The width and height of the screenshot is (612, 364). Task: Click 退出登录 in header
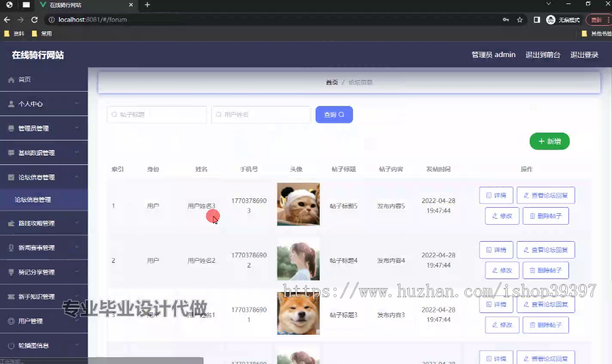coord(584,55)
